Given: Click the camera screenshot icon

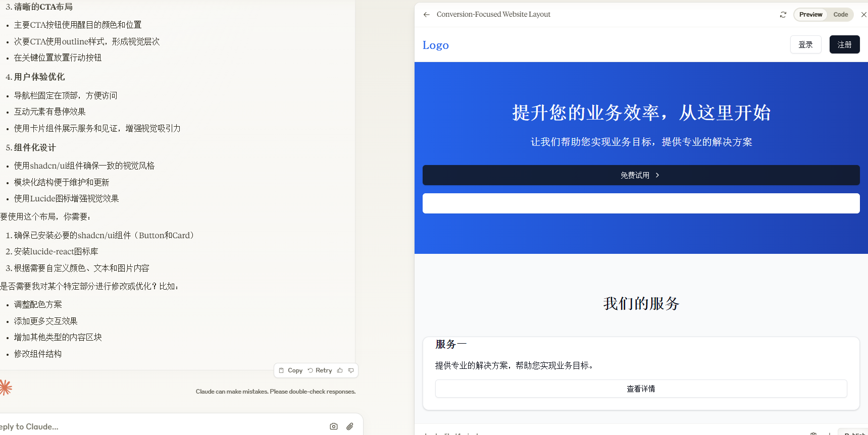Looking at the screenshot, I should [x=334, y=426].
